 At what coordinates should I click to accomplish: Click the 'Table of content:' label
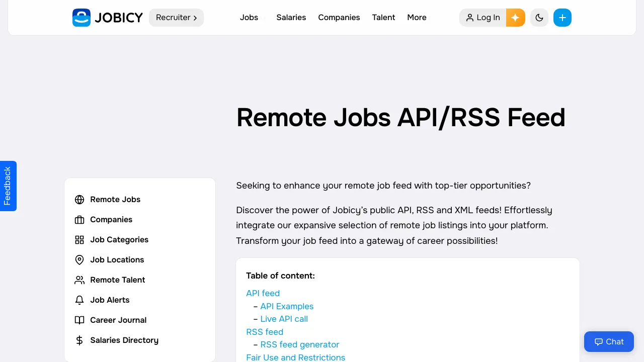tap(280, 276)
